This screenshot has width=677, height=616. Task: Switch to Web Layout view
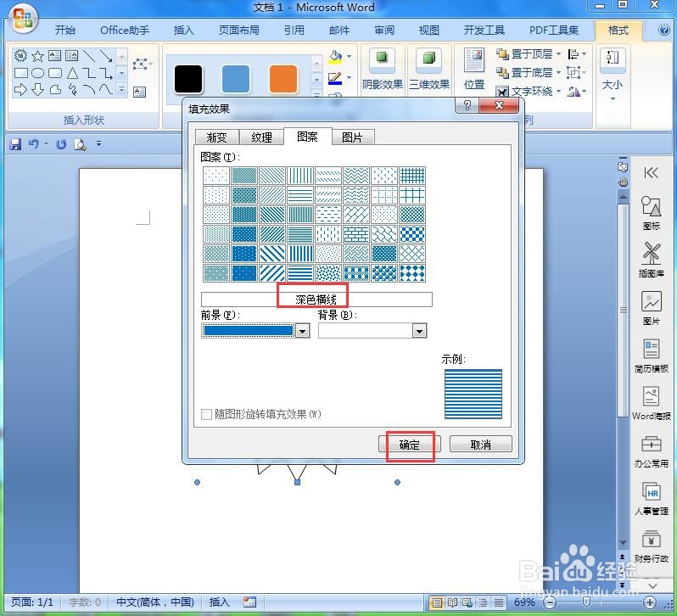coord(467,602)
